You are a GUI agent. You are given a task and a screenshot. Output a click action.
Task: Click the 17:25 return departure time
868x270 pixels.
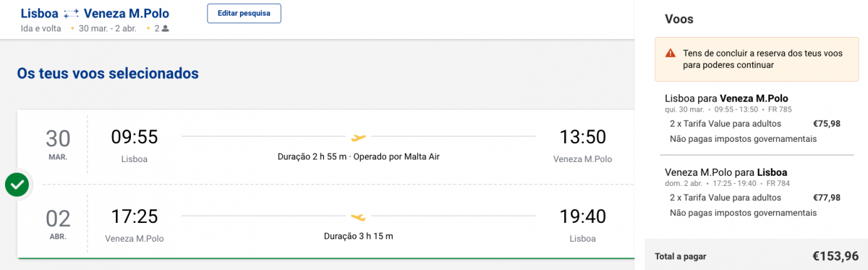click(134, 216)
